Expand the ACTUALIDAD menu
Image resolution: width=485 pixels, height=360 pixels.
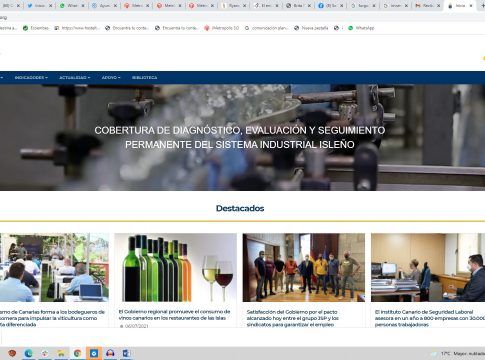point(75,77)
